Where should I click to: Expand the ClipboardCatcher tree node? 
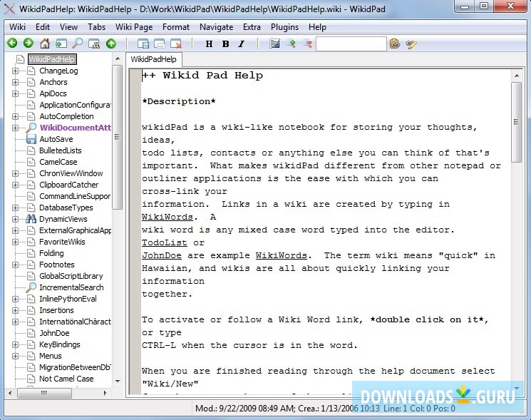[15, 185]
